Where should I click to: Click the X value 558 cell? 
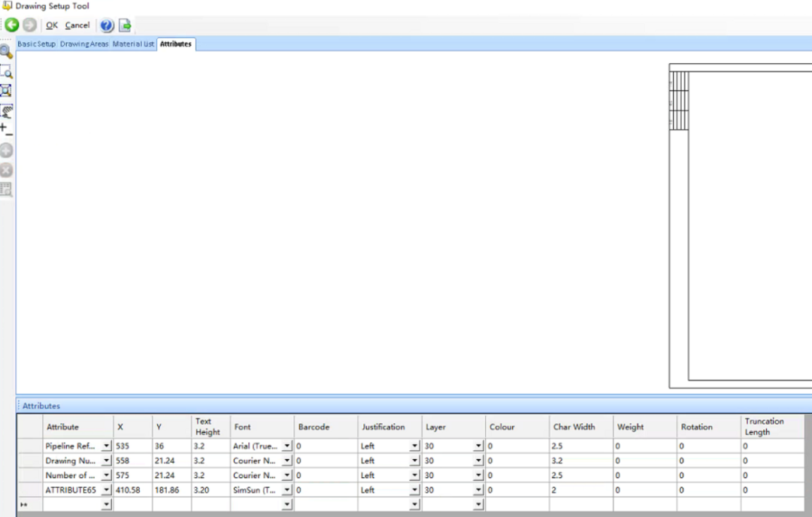(132, 460)
